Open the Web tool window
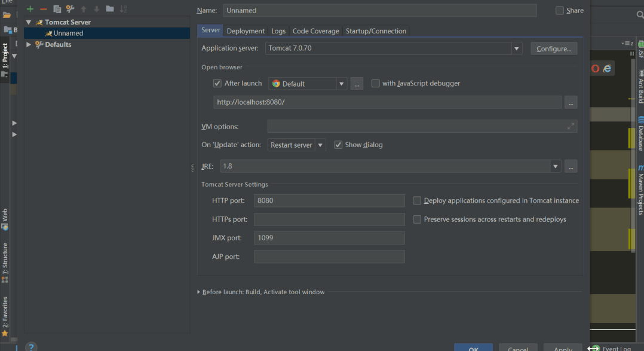 coord(5,219)
